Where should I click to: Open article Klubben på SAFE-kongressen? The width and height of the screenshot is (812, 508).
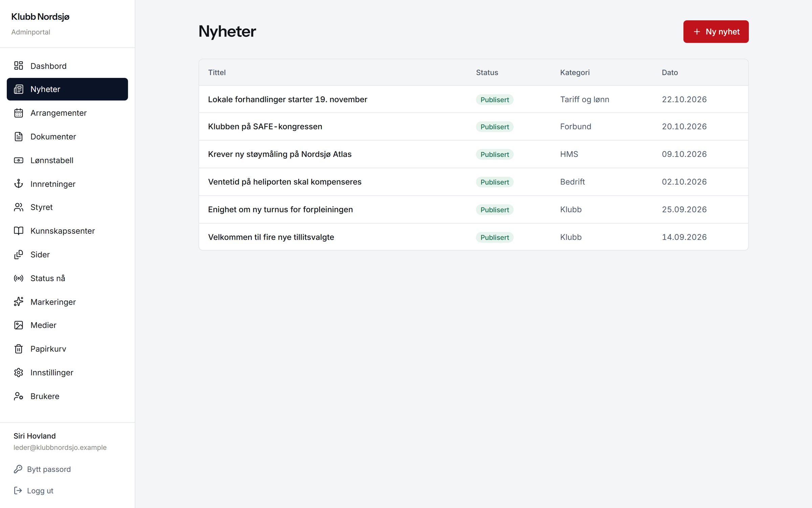(265, 126)
